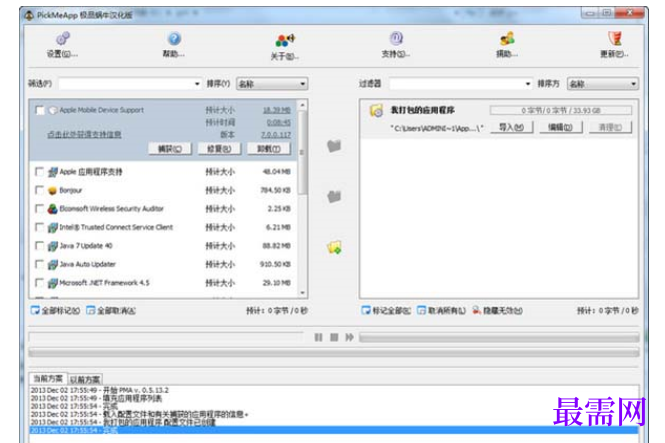Click the Help (帮助) question mark icon

click(174, 39)
